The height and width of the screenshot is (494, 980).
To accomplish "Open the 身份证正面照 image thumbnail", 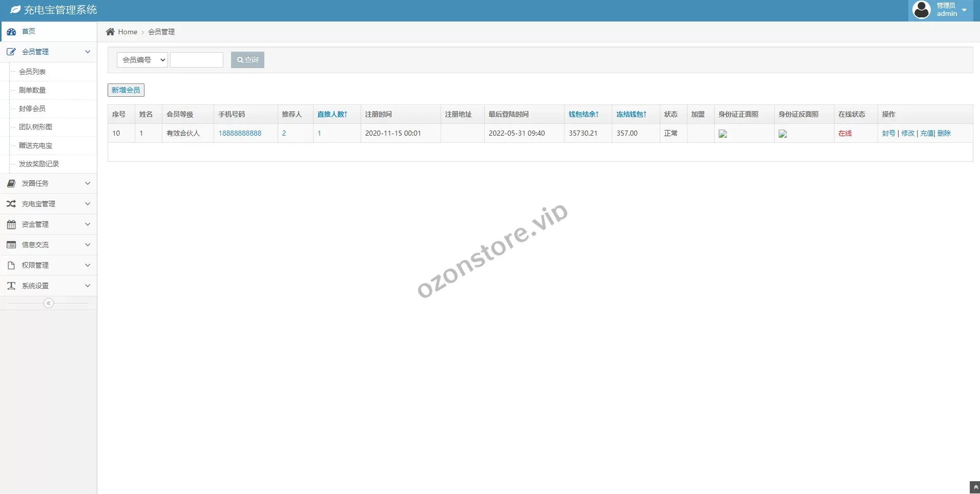I will click(723, 134).
